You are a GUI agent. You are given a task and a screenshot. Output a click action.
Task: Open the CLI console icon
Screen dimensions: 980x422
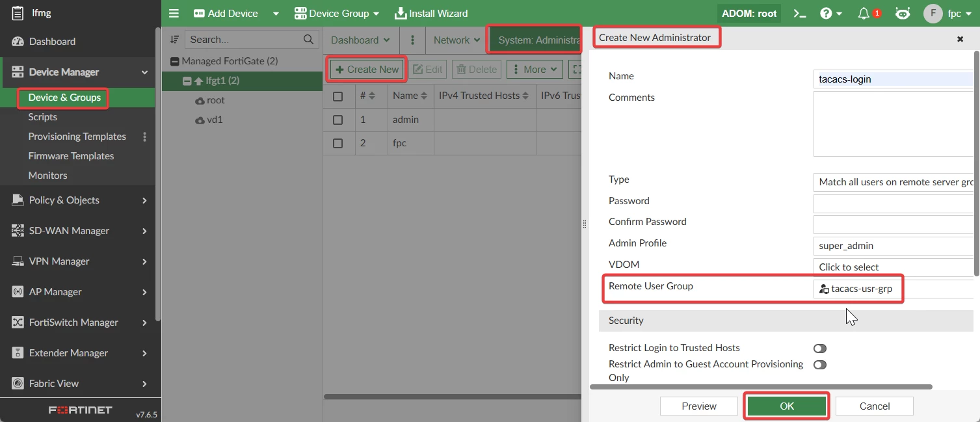[801, 13]
